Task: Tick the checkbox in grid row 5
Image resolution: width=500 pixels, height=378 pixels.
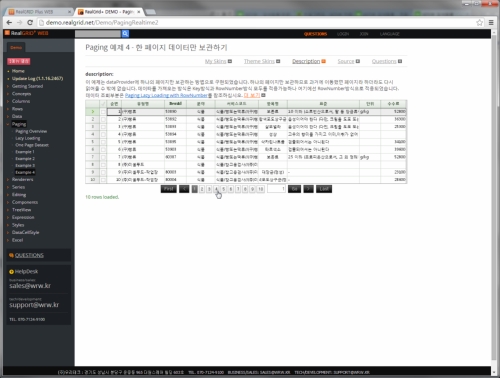Action: point(103,142)
